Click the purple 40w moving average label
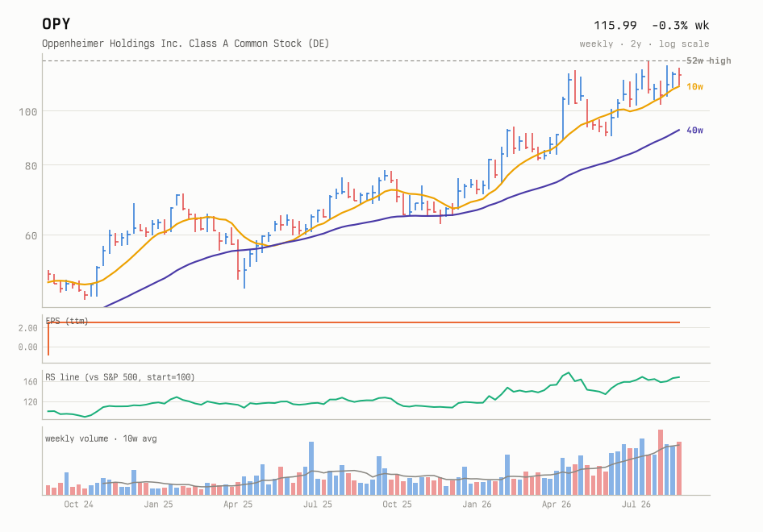The width and height of the screenshot is (763, 532). (695, 130)
